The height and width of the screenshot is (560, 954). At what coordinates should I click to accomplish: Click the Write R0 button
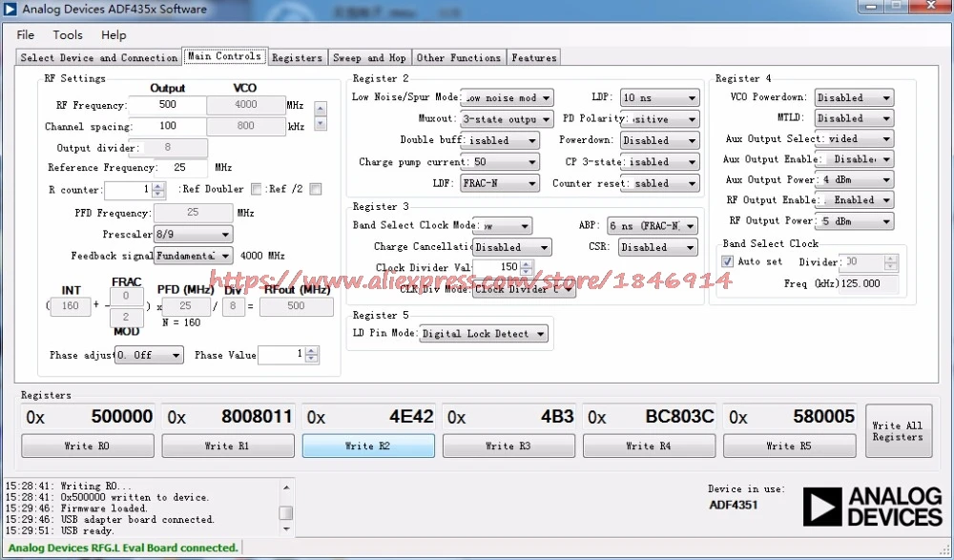coord(88,446)
